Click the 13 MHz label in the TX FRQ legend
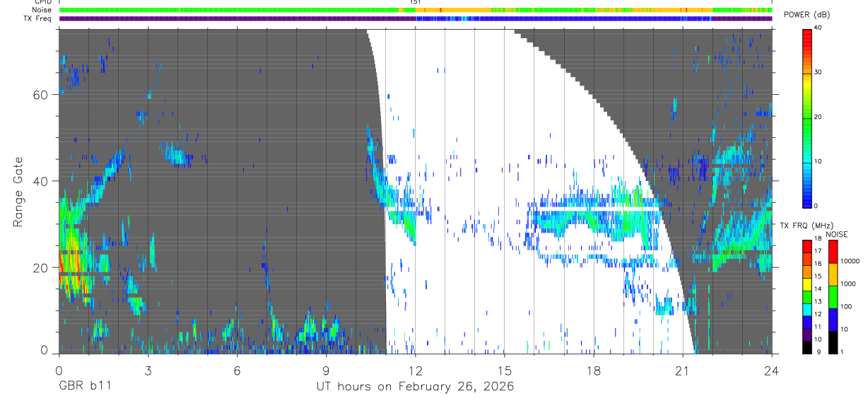Viewport: 868px width, 401px height. point(818,301)
